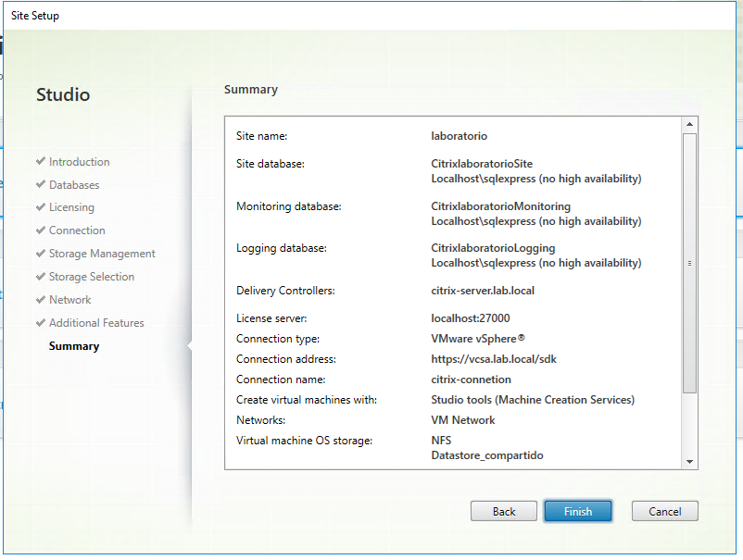Click the checkmark icon beside Databases
This screenshot has height=560, width=743.
coord(41,184)
